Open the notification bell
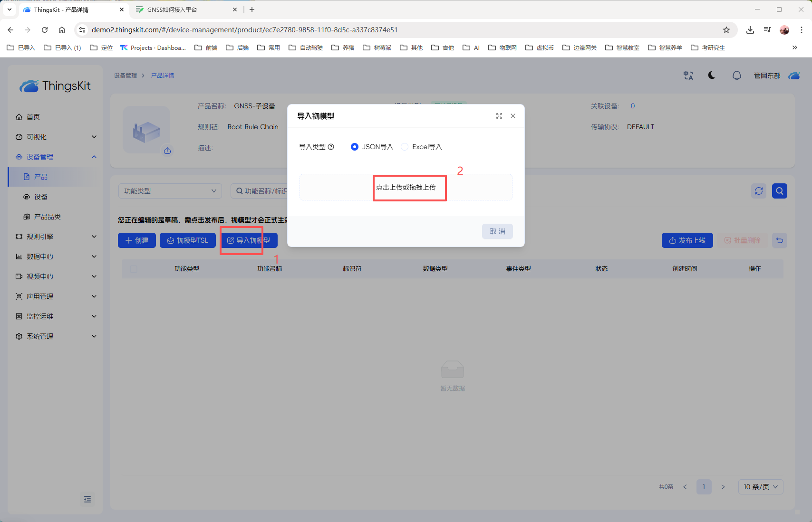Image resolution: width=812 pixels, height=522 pixels. click(736, 76)
